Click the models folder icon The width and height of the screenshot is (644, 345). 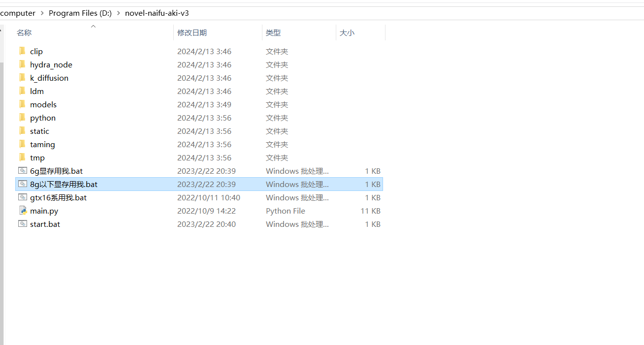[x=22, y=104]
